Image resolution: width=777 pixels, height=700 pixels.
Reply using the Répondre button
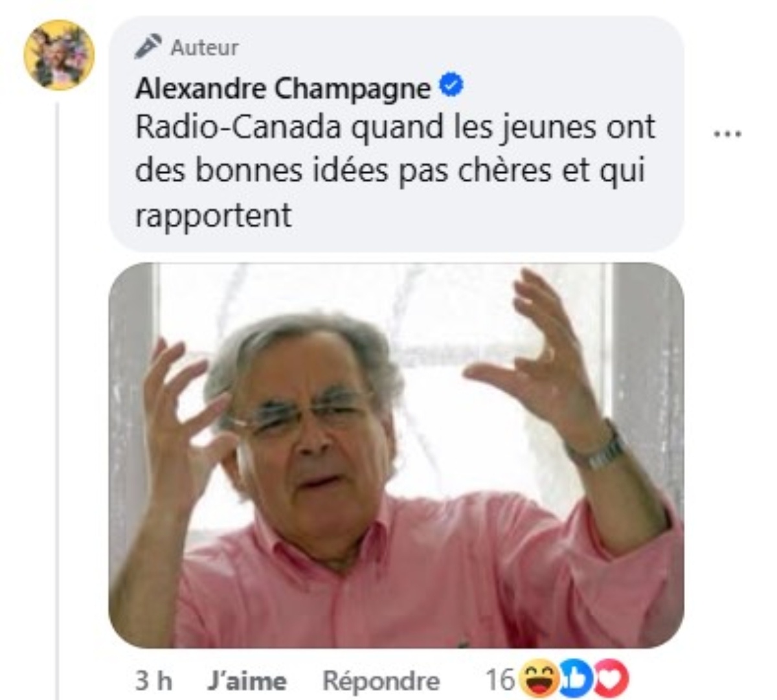381,681
